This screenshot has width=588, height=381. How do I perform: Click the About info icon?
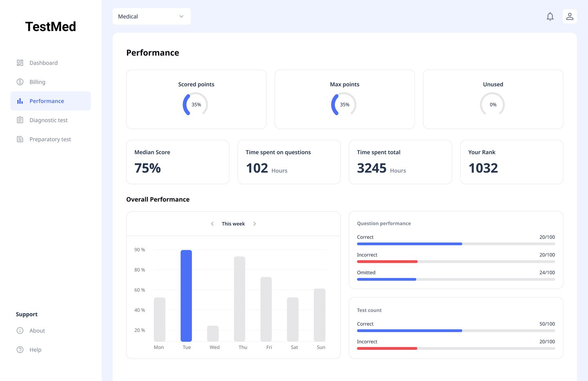click(20, 331)
